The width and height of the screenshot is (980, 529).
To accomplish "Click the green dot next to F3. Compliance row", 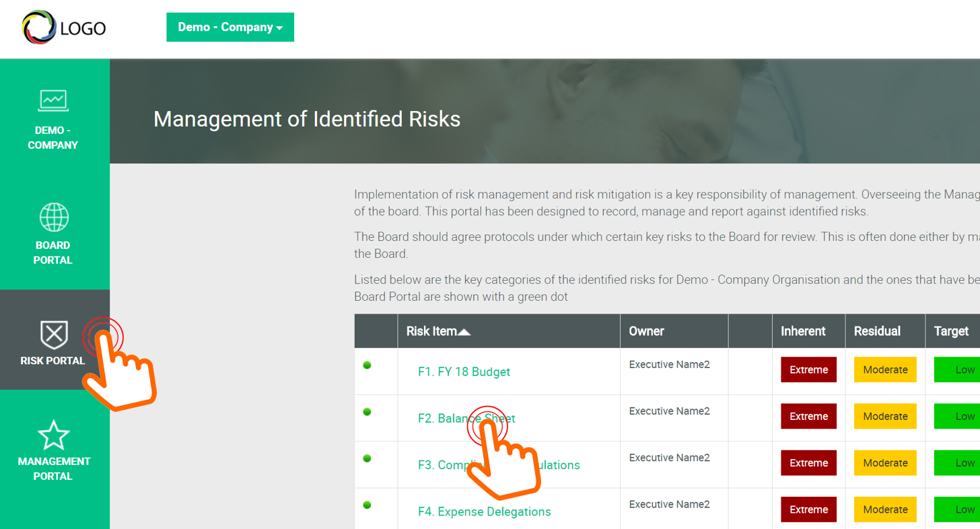I will click(x=367, y=458).
